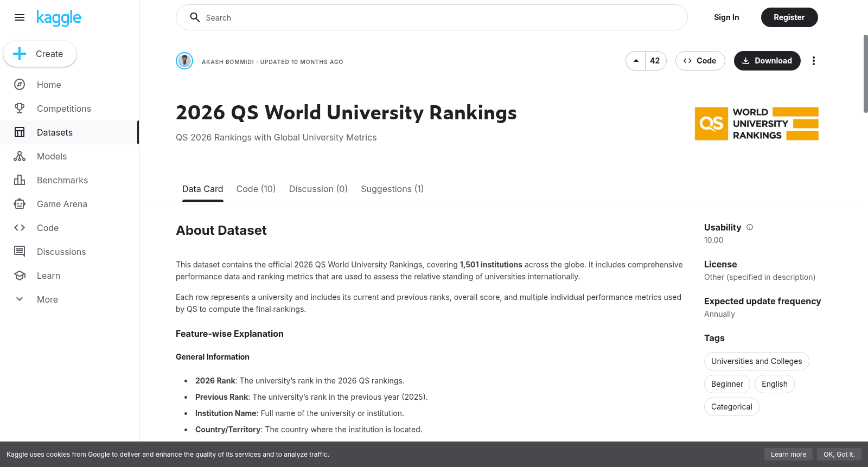Image resolution: width=868 pixels, height=467 pixels.
Task: Click the QS World University Rankings thumbnail
Action: [757, 124]
